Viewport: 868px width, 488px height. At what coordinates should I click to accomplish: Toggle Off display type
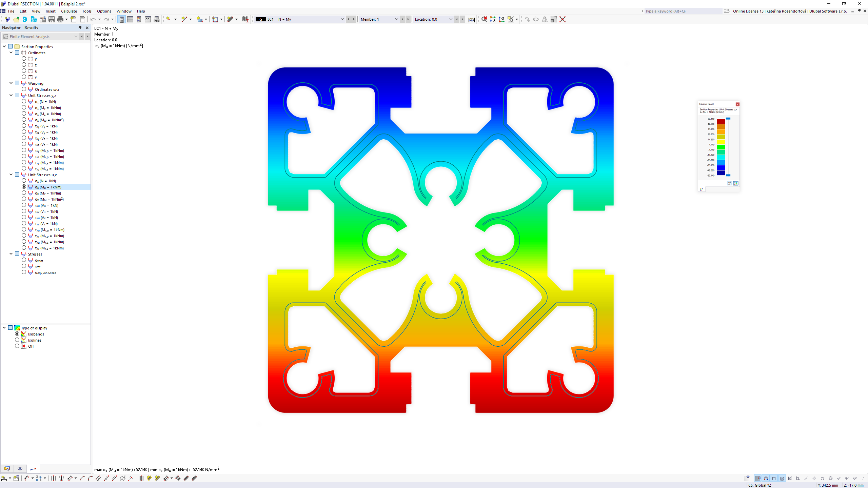point(17,346)
